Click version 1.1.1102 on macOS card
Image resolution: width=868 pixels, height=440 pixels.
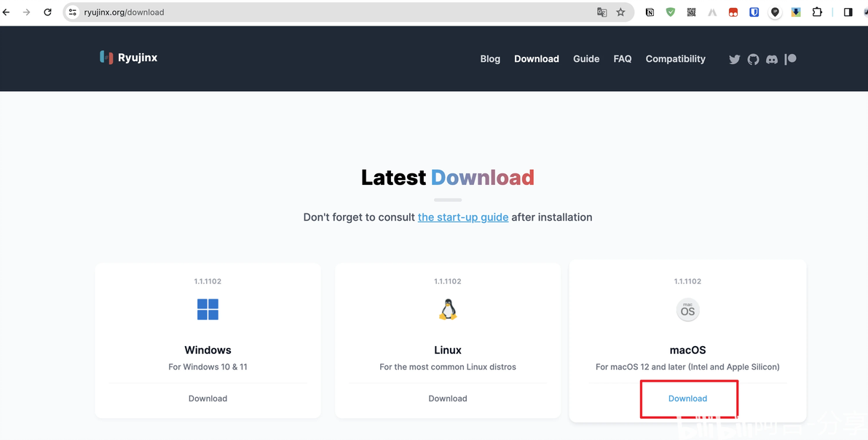coord(687,281)
